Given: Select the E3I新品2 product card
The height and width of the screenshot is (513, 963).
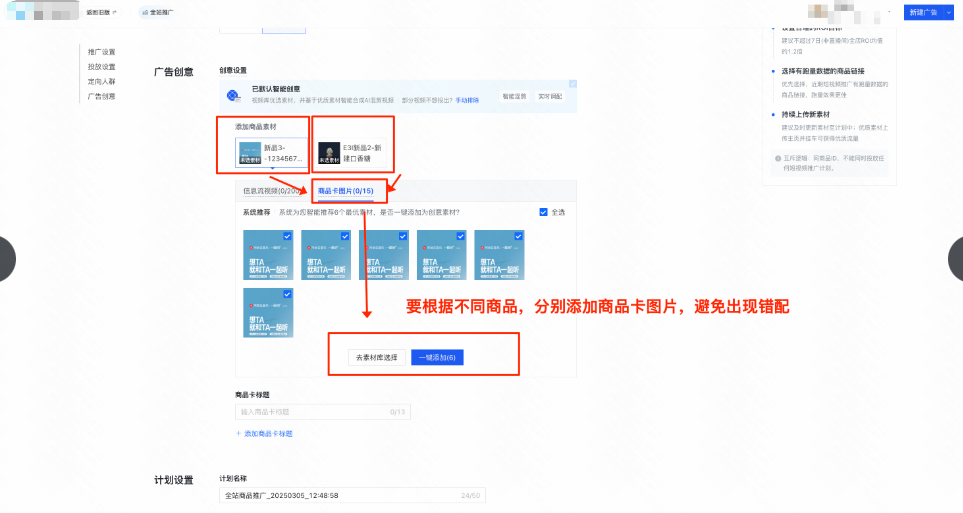Looking at the screenshot, I should (x=351, y=153).
